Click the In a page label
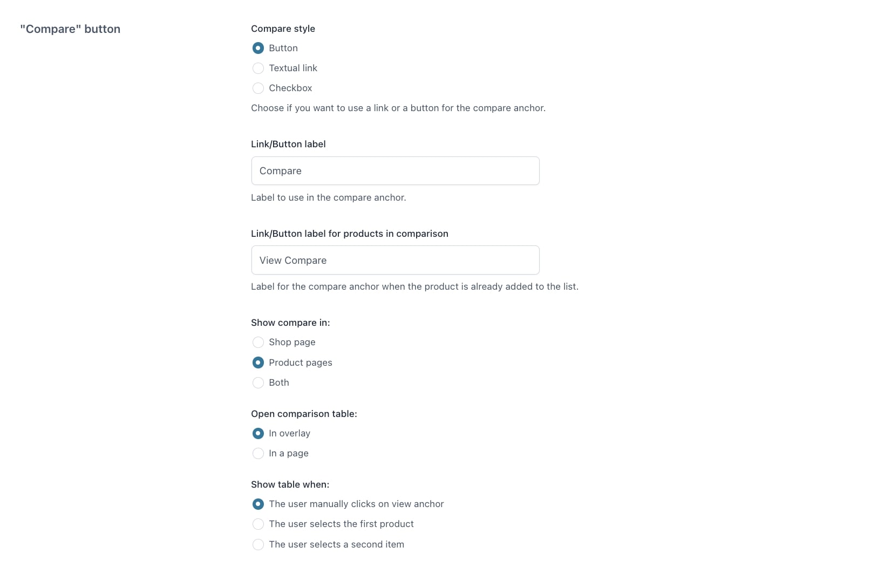The height and width of the screenshot is (588, 871). [289, 453]
